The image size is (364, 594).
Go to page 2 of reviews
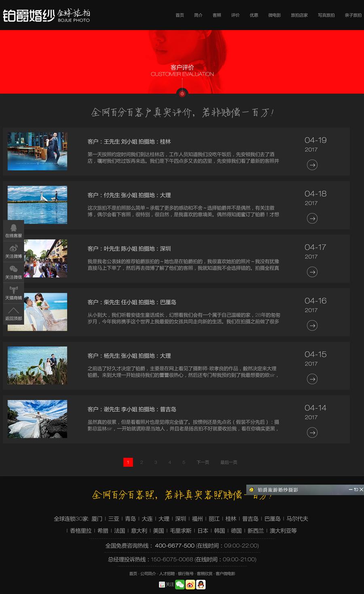142,462
